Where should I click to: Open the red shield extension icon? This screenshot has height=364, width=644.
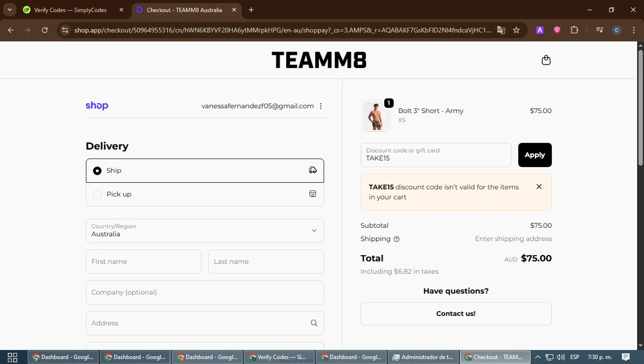tap(557, 30)
